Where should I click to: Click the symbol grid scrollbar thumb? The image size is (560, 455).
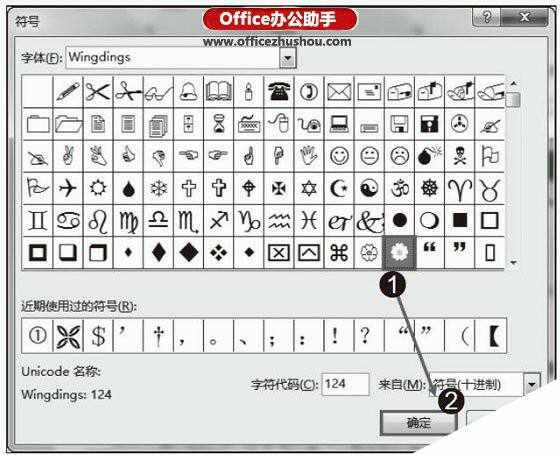click(x=514, y=99)
